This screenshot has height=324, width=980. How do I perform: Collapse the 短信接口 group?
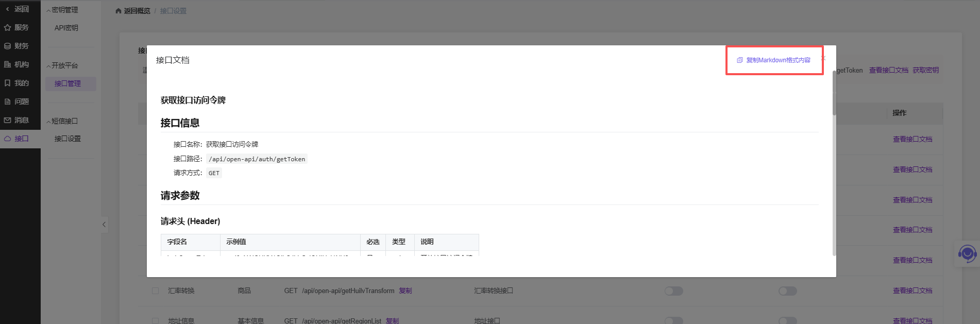62,121
